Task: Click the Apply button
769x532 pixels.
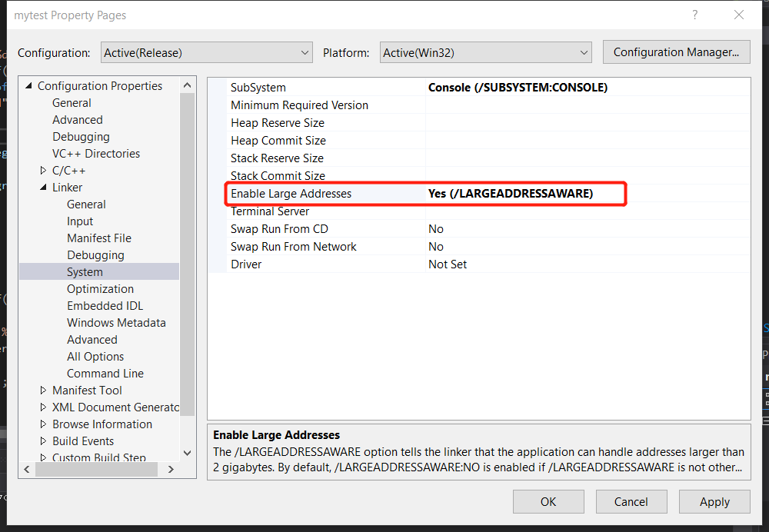Action: pos(714,501)
